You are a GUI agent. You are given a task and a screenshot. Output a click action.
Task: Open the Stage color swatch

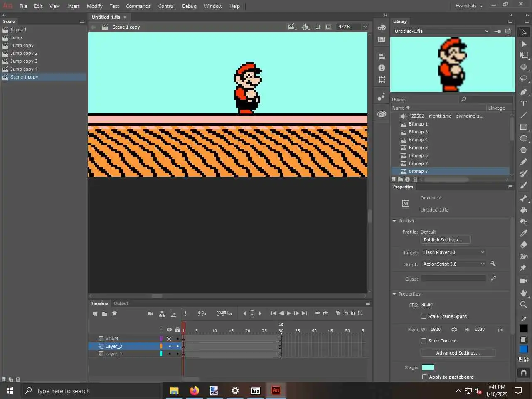pos(428,367)
